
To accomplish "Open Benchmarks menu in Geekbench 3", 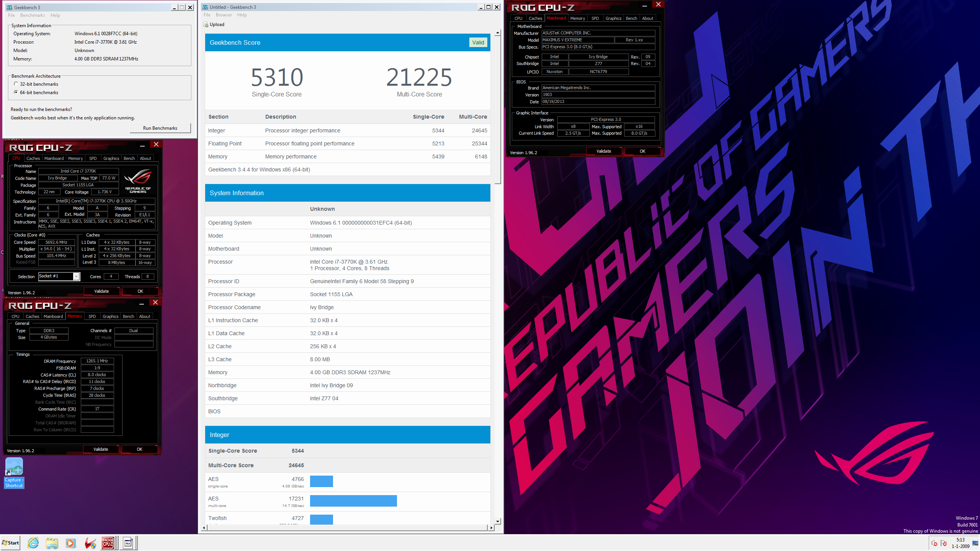I will 33,15.
